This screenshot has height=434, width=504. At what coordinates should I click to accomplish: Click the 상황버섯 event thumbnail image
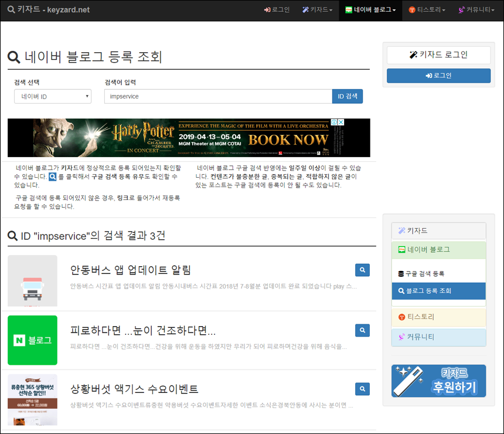pos(32,399)
